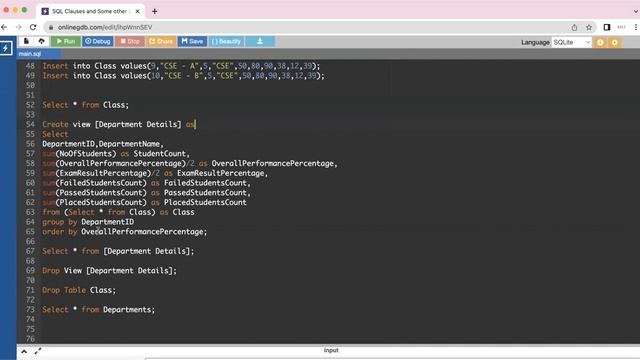This screenshot has height=360, width=640.
Task: Click the CSE - A insert statement
Action: 181,66
